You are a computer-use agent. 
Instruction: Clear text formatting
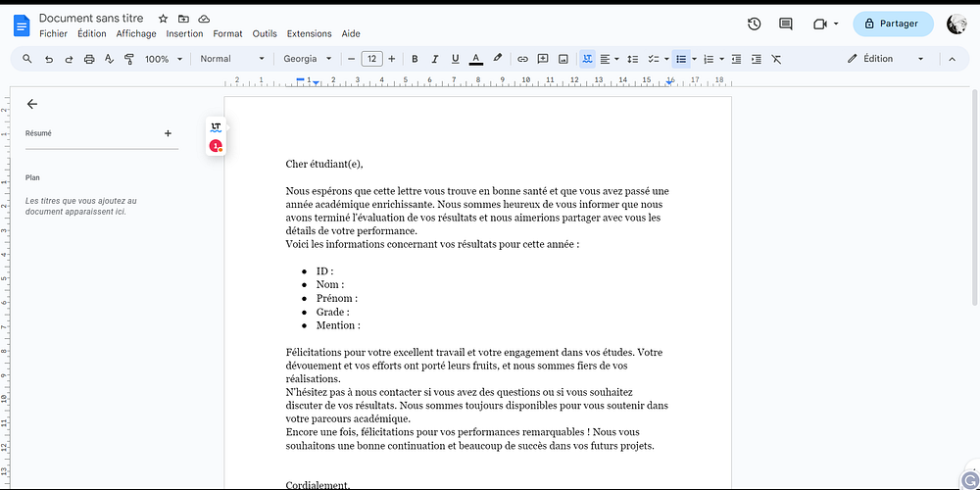click(776, 60)
